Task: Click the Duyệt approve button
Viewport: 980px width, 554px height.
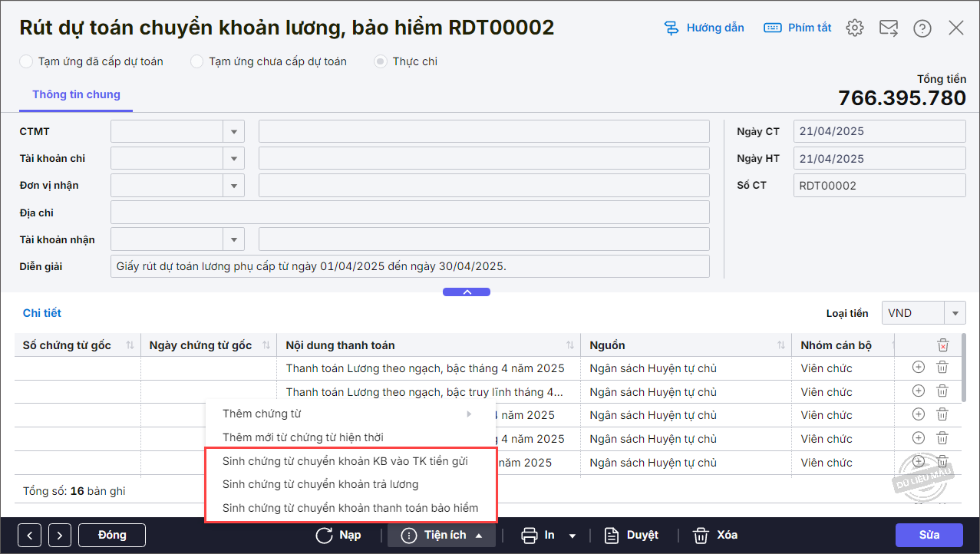Action: point(631,535)
